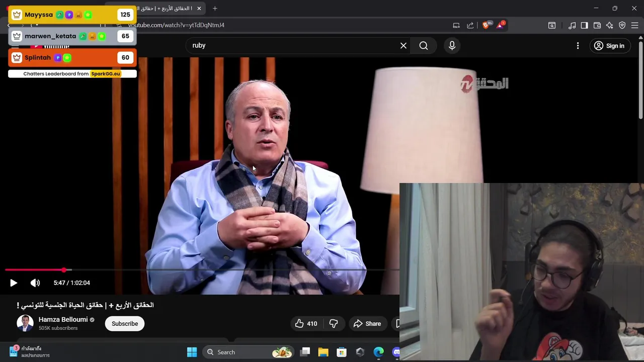Open Windows Start menu
644x362 pixels.
pos(192,352)
